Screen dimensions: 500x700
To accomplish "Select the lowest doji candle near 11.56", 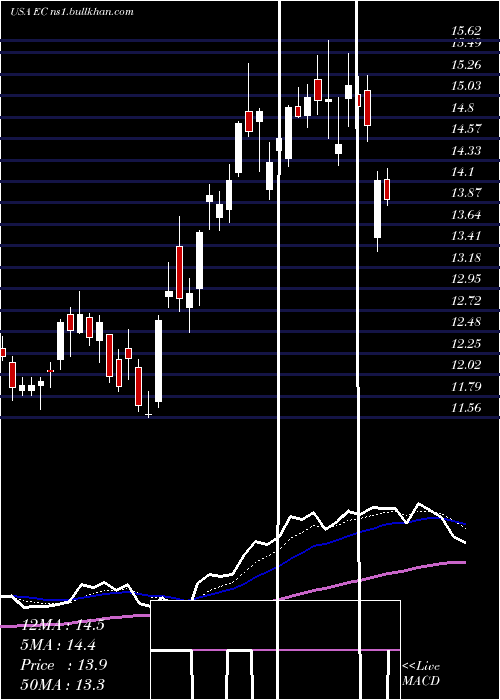I will tap(148, 405).
